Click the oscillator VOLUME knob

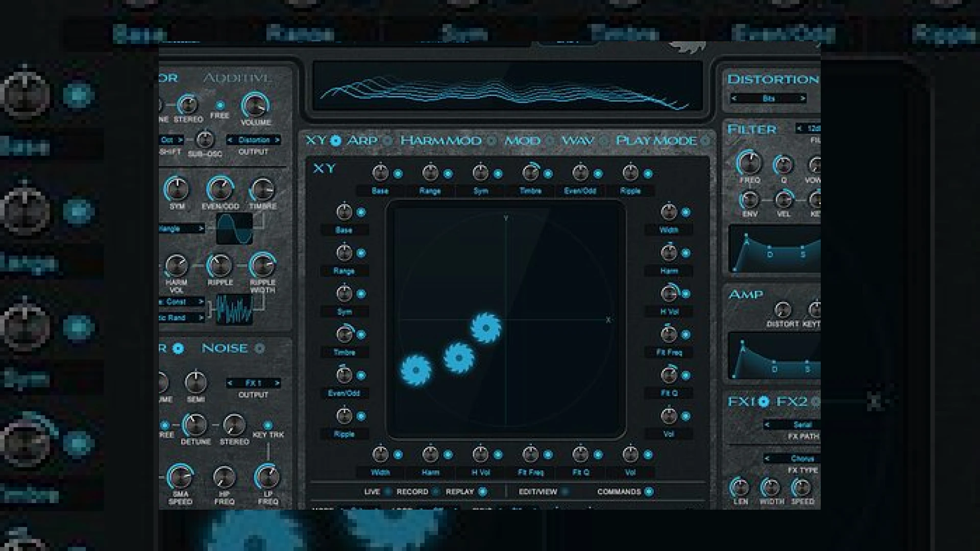[255, 105]
